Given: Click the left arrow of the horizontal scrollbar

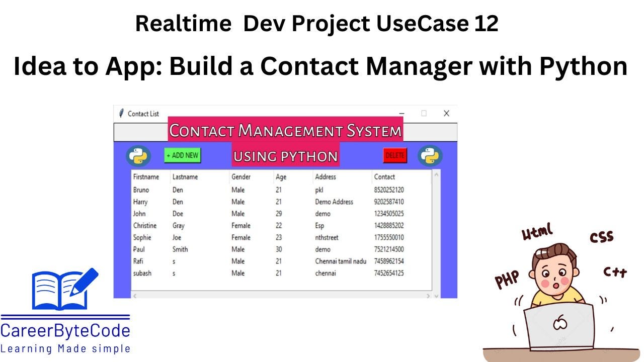Looking at the screenshot, I should pos(135,297).
